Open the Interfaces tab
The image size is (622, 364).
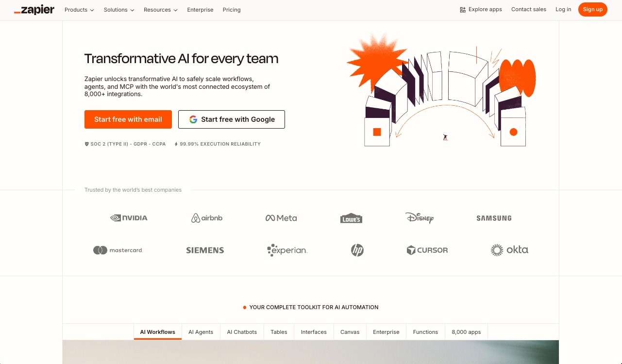[314, 332]
